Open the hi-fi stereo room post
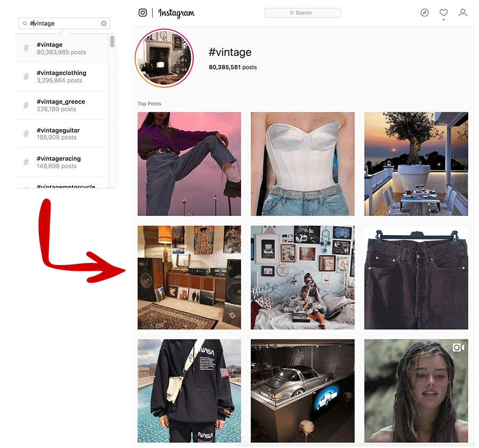Screen dimensions: 479x448 189,278
